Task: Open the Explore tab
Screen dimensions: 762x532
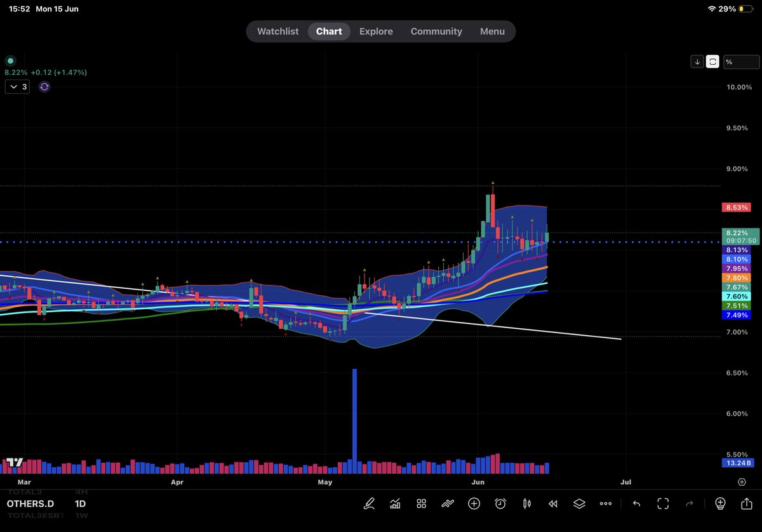Action: click(376, 31)
